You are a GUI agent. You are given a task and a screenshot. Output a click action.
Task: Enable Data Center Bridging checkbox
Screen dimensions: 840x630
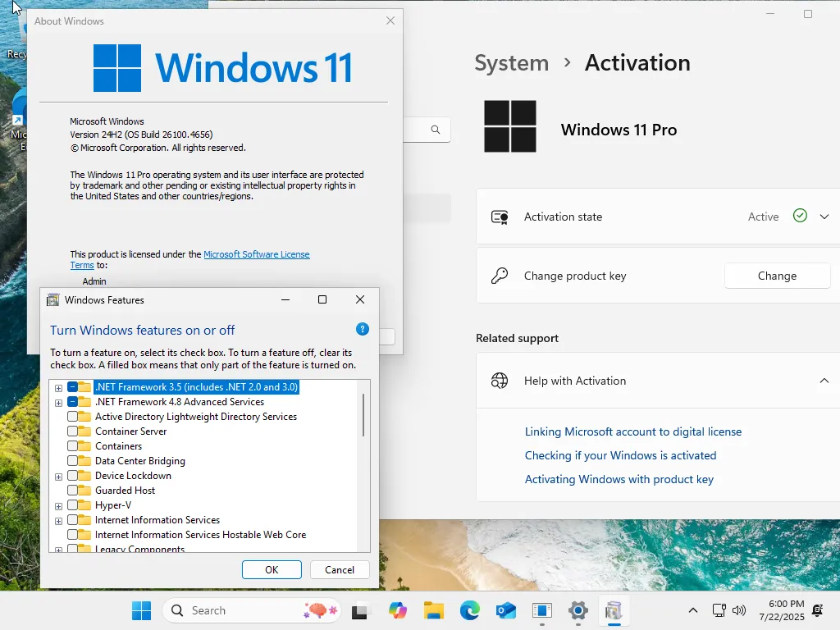tap(72, 461)
